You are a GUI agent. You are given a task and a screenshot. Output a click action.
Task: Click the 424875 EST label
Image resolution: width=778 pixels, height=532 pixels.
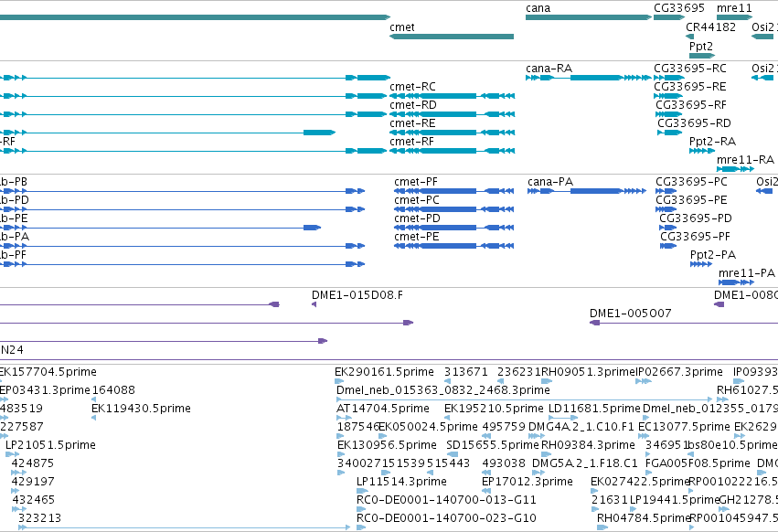[x=33, y=463]
